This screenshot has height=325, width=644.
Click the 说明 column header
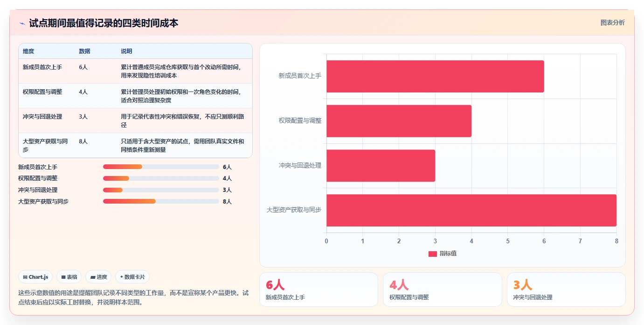pyautogui.click(x=127, y=51)
